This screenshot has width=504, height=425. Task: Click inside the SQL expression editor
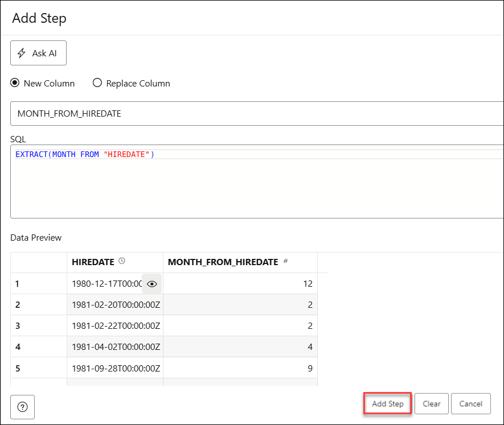point(256,188)
